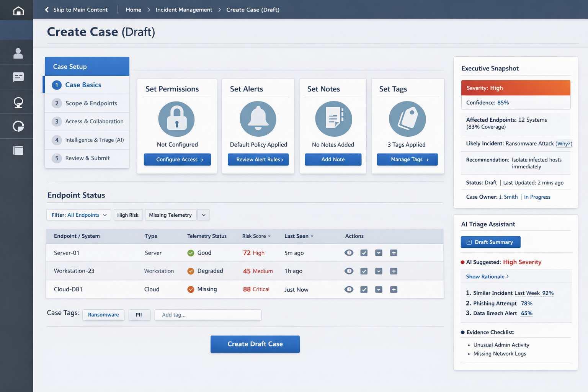Toggle the Server-01 row checkbox
This screenshot has width=588, height=392.
364,253
